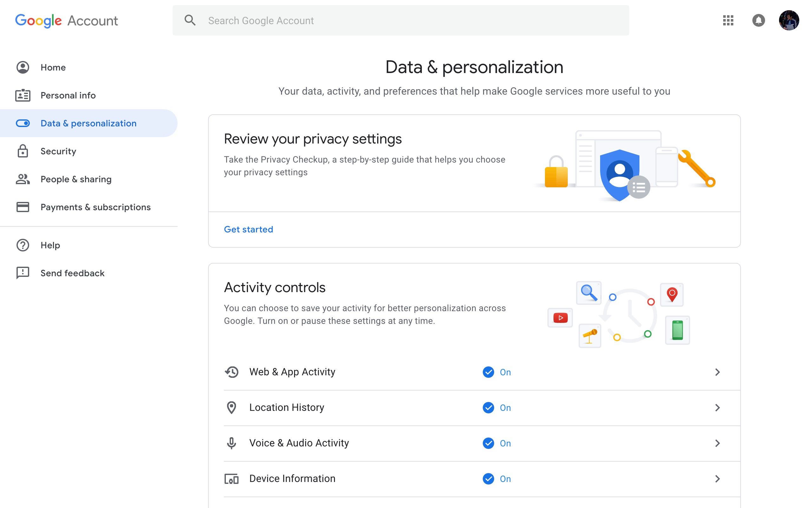The height and width of the screenshot is (508, 812).
Task: Open Personal info section
Action: pos(88,96)
